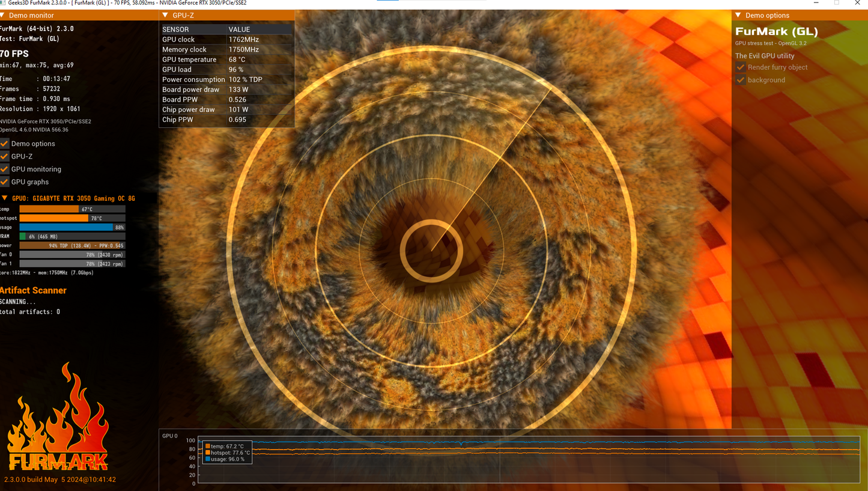Viewport: 868px width, 491px height.
Task: Select the Power consumption row label
Action: pos(193,79)
